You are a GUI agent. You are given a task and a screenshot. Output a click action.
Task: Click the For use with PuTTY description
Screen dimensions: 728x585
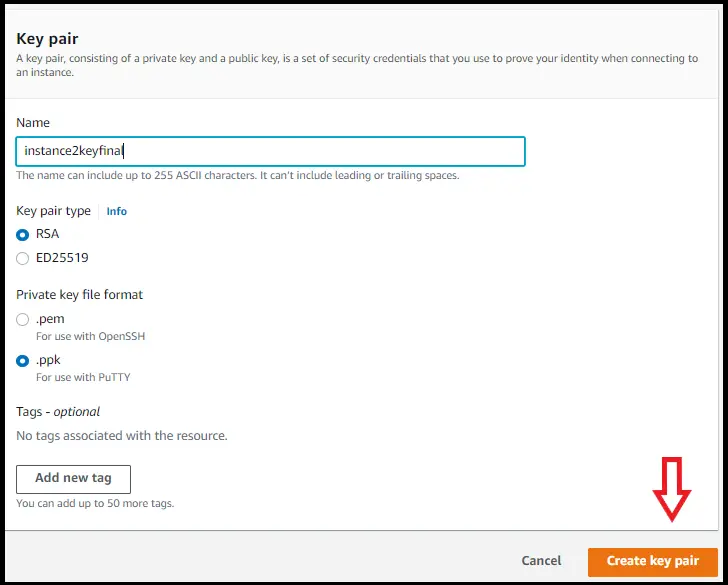[83, 377]
